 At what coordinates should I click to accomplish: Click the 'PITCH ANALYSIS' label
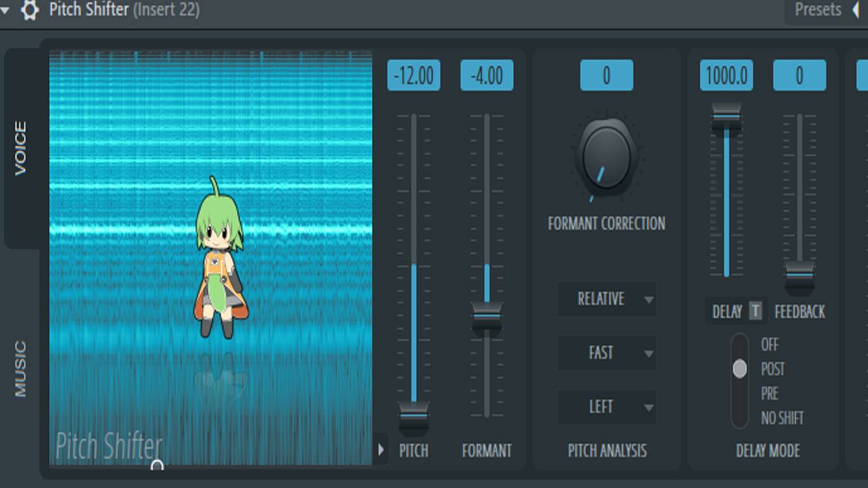pyautogui.click(x=607, y=451)
